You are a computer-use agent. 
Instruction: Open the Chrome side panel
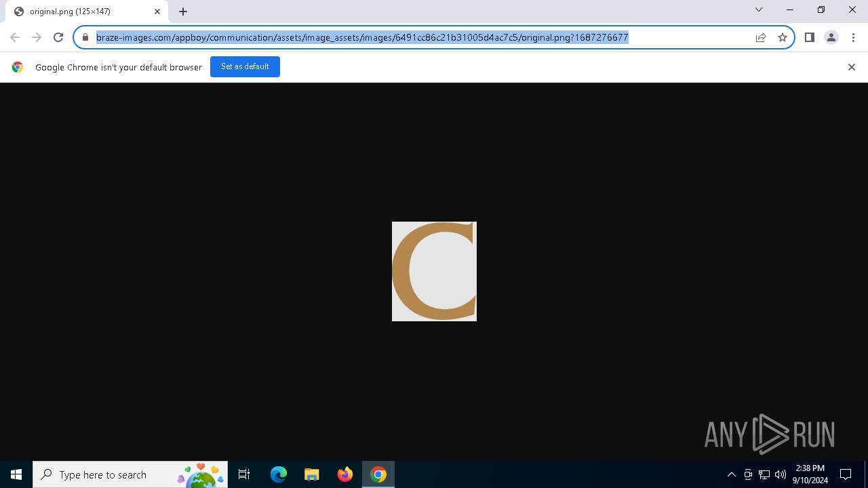pos(809,37)
